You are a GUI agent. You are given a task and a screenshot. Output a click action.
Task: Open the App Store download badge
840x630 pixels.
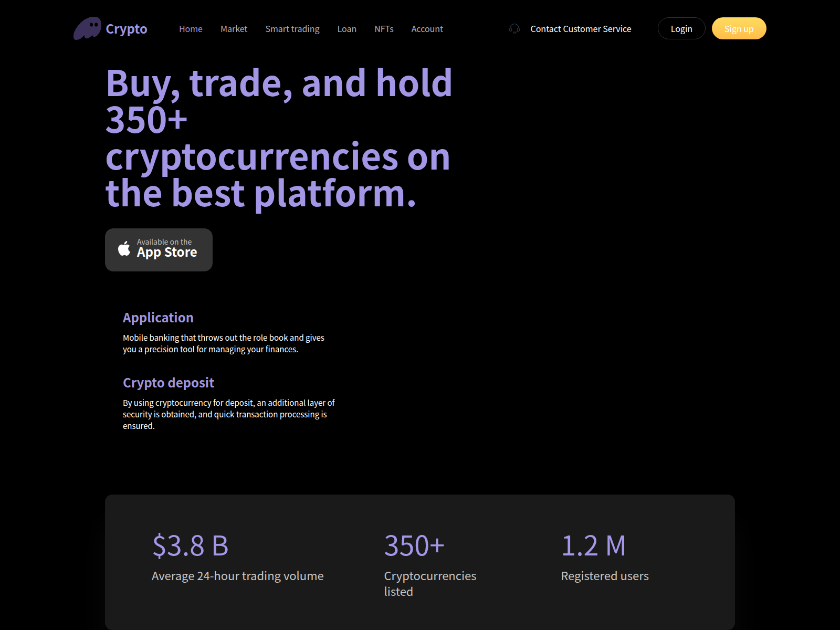point(158,249)
